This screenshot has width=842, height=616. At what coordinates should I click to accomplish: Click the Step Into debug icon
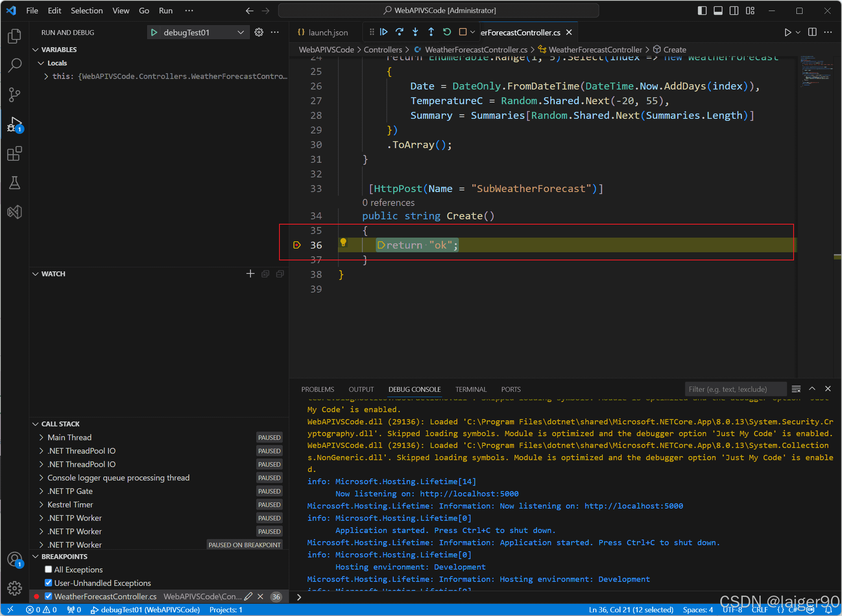[x=415, y=32]
